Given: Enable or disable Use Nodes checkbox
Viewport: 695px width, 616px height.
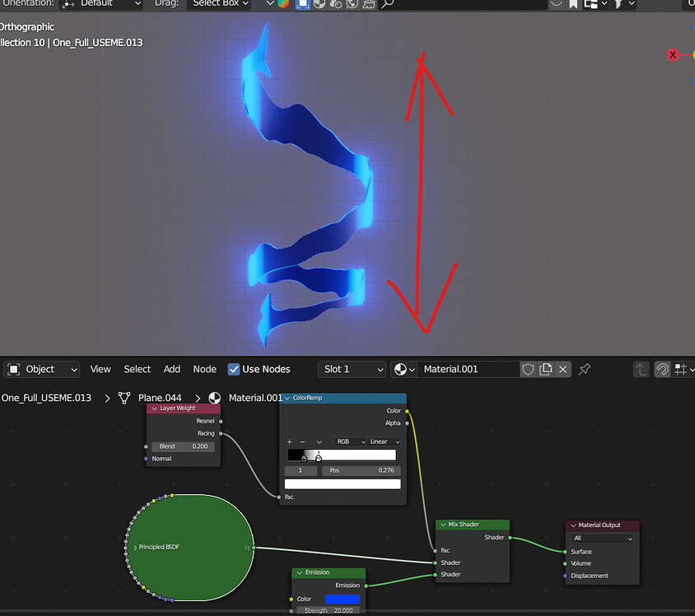Looking at the screenshot, I should (234, 369).
